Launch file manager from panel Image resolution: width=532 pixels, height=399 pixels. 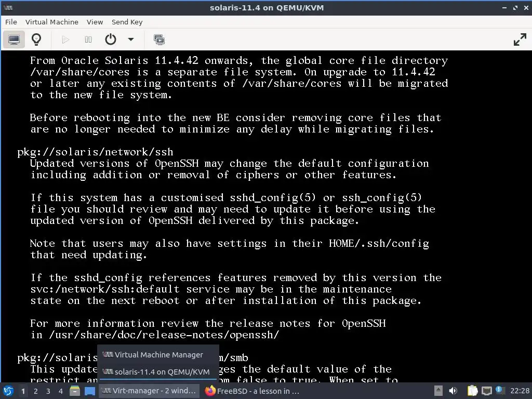click(75, 391)
